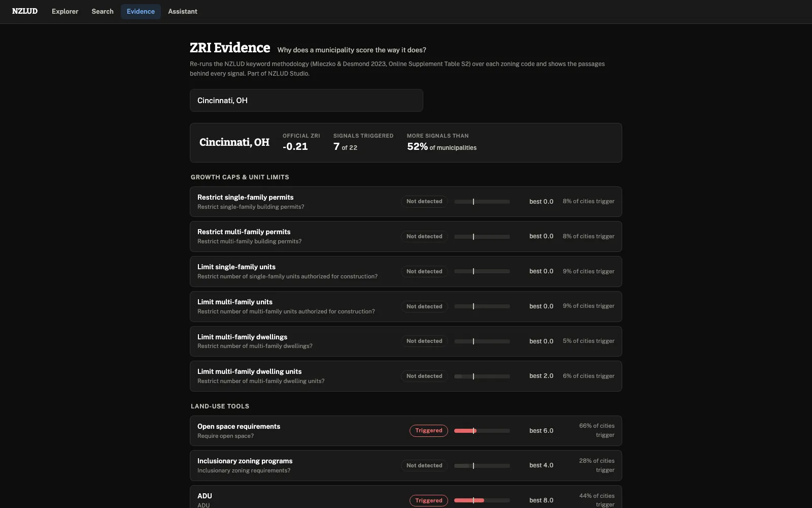Click 'Restrict number of multi-family dwellings?' description
Viewport: 812px width, 508px height.
[255, 346]
